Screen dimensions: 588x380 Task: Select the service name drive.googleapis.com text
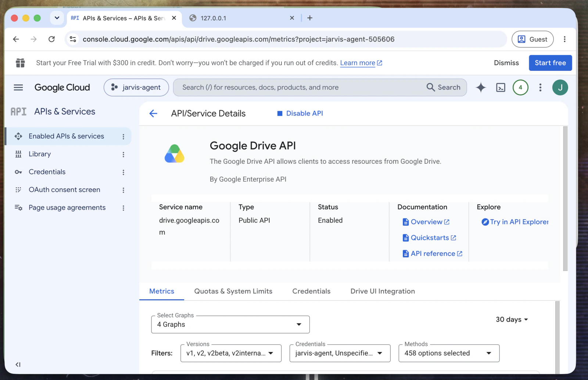[x=189, y=226]
